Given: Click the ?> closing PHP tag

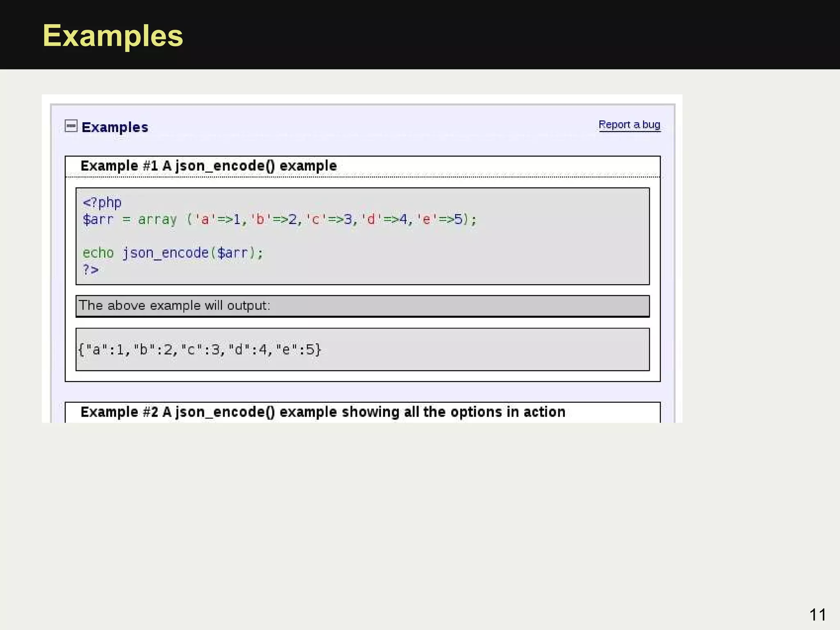Looking at the screenshot, I should click(x=91, y=270).
